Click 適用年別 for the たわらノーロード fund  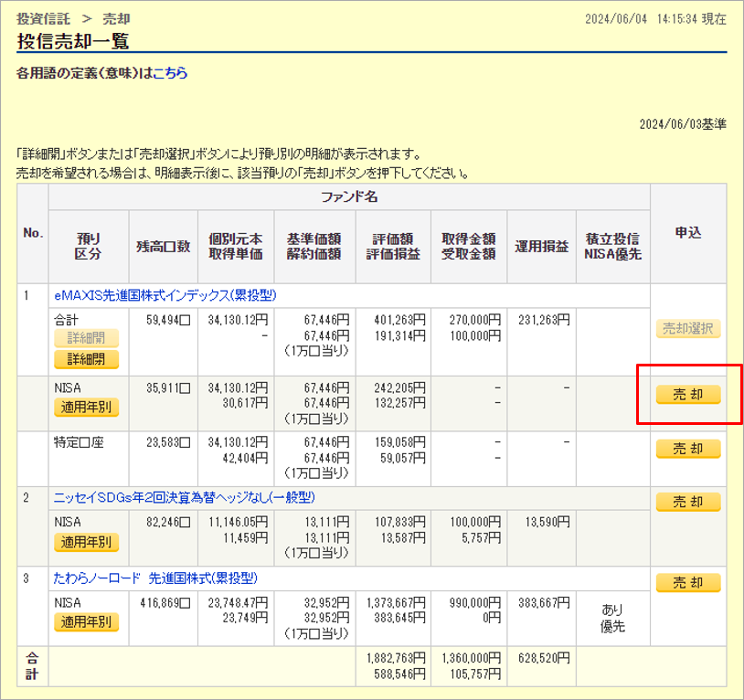86,622
